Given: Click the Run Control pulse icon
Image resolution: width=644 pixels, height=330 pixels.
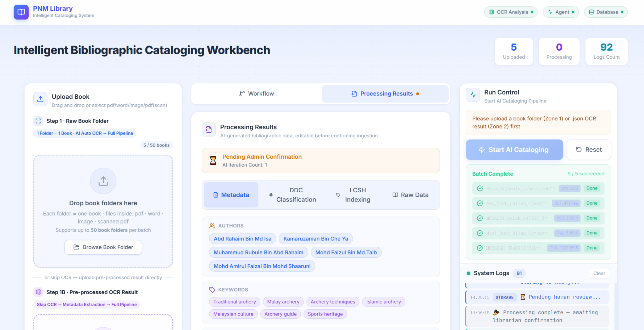Looking at the screenshot, I should click(473, 95).
